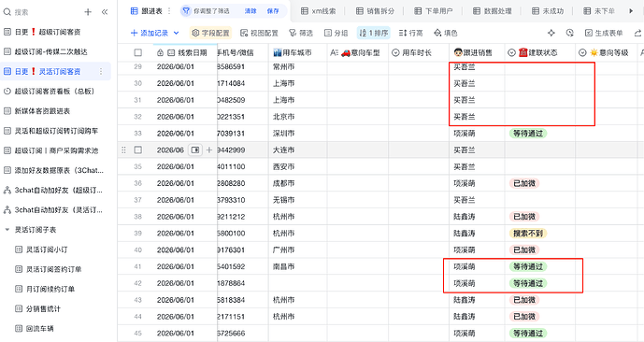Click 清除 to clear the filter
The width and height of the screenshot is (644, 342).
(x=250, y=11)
